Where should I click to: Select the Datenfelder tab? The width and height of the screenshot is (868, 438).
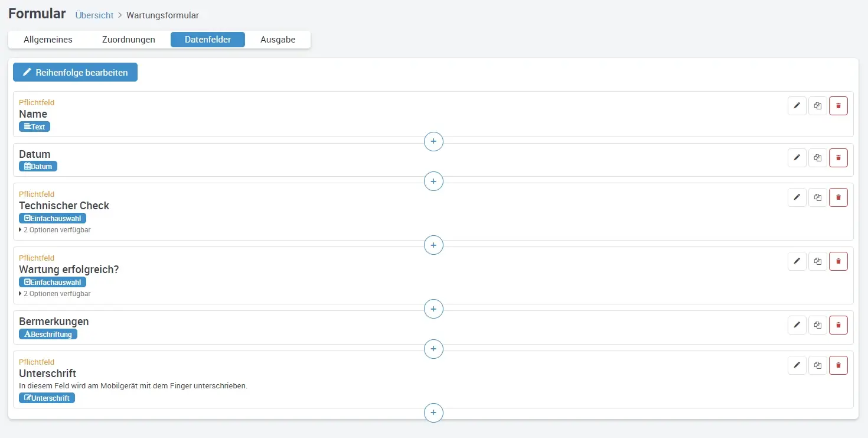207,40
